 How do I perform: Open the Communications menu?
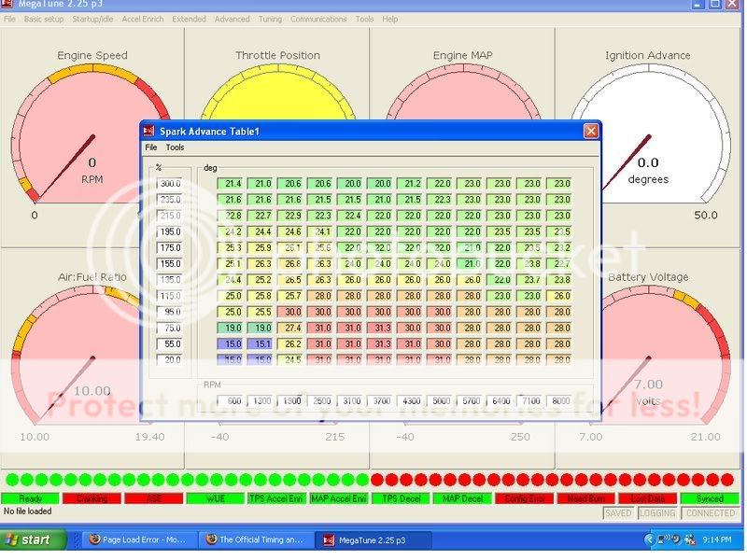pos(317,18)
